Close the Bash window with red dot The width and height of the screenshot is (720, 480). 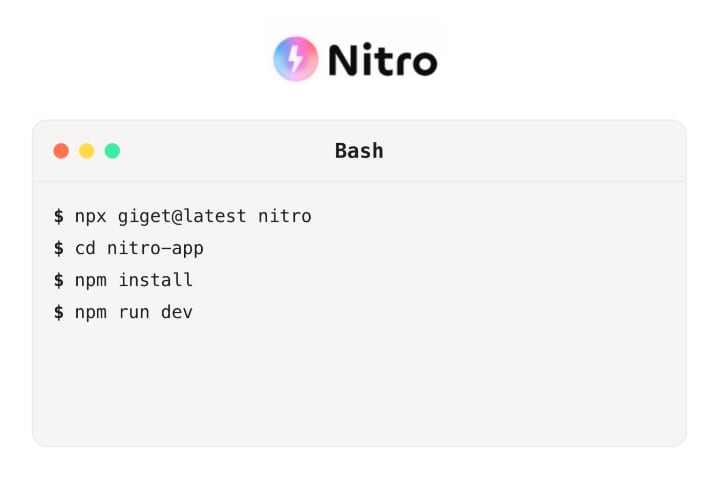pos(61,151)
